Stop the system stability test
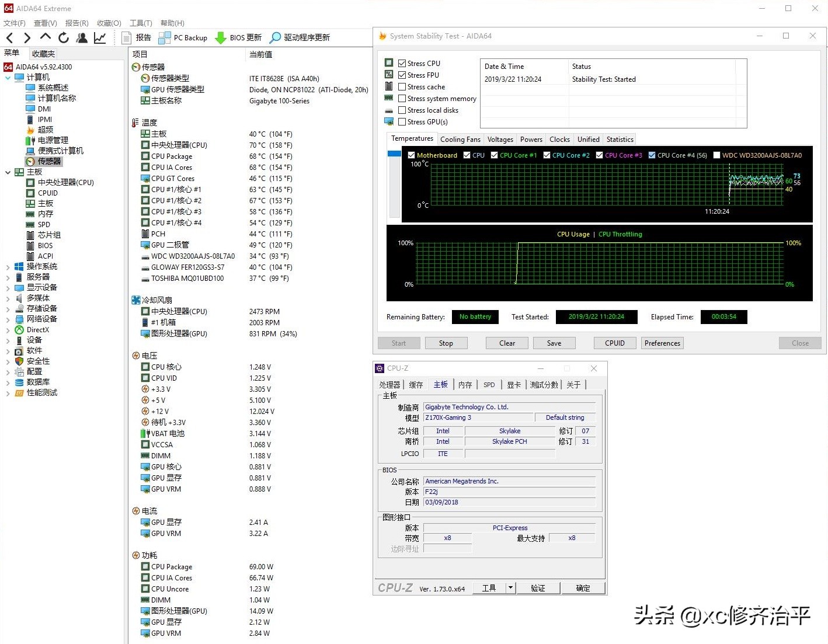This screenshot has height=644, width=828. coord(446,343)
